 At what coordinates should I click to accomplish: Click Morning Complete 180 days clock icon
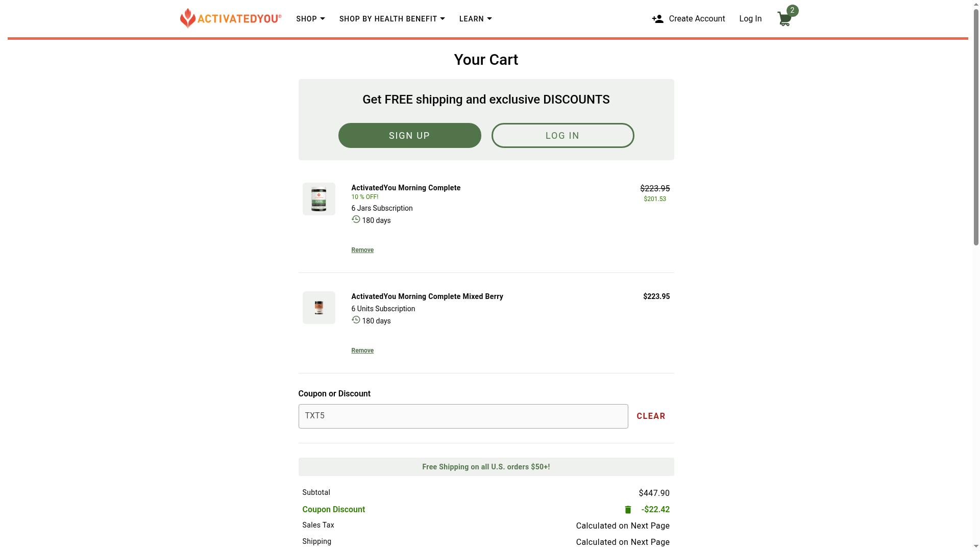356,219
